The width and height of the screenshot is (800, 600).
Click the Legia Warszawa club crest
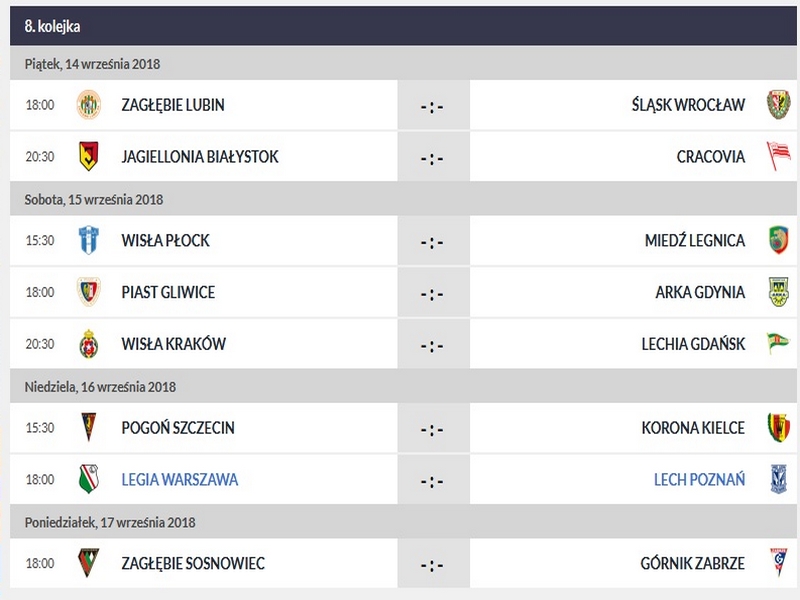click(89, 480)
